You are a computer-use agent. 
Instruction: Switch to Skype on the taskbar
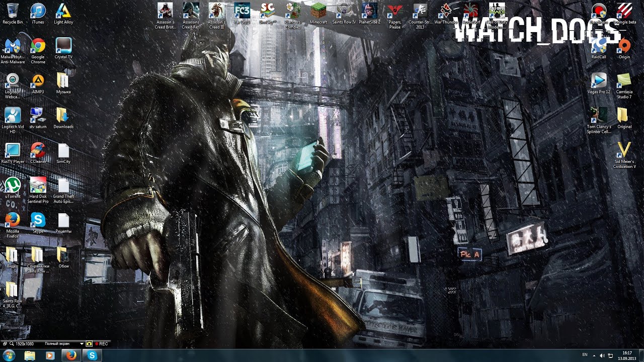coord(92,355)
